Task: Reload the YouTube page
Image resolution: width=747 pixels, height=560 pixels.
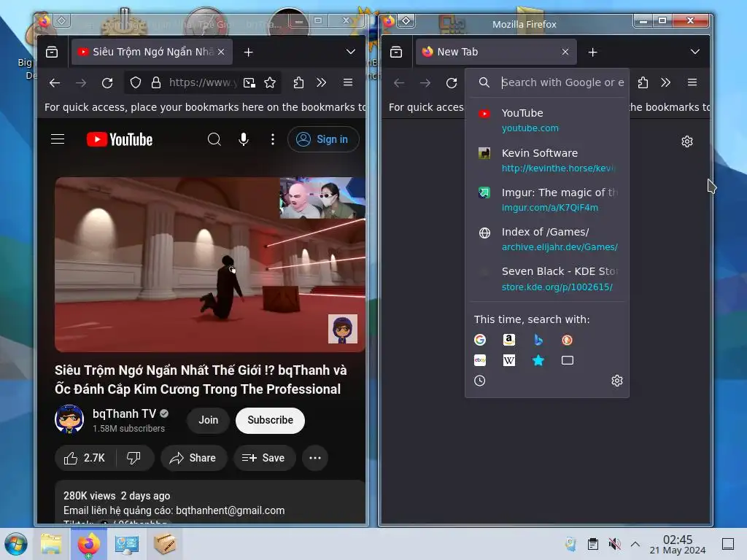Action: [107, 83]
